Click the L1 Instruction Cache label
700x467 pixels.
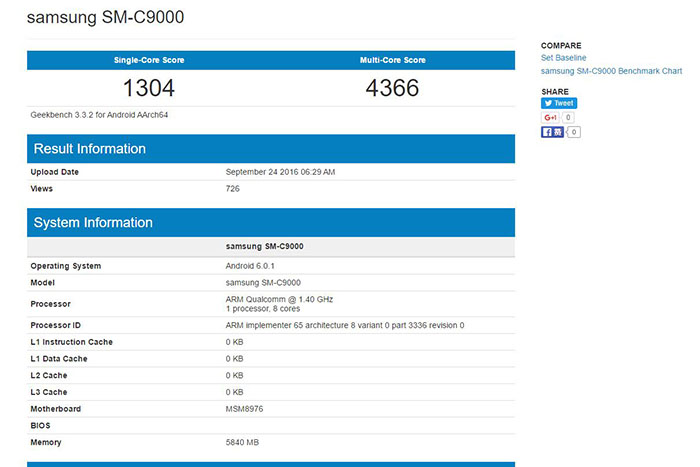[x=71, y=342]
